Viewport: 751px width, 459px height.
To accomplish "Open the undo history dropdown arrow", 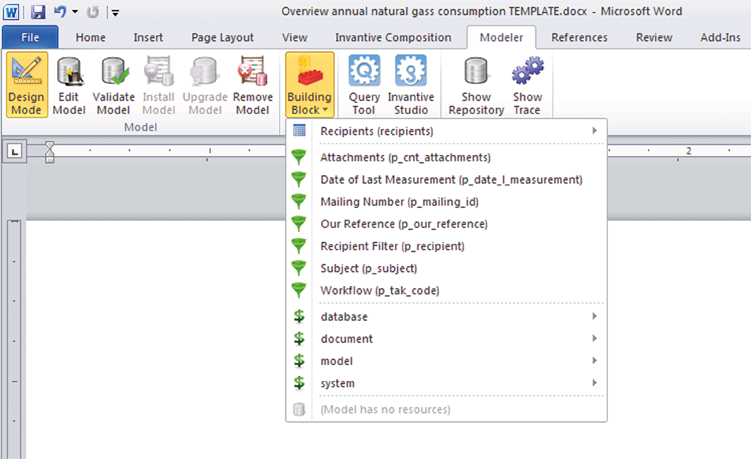I will coord(75,11).
